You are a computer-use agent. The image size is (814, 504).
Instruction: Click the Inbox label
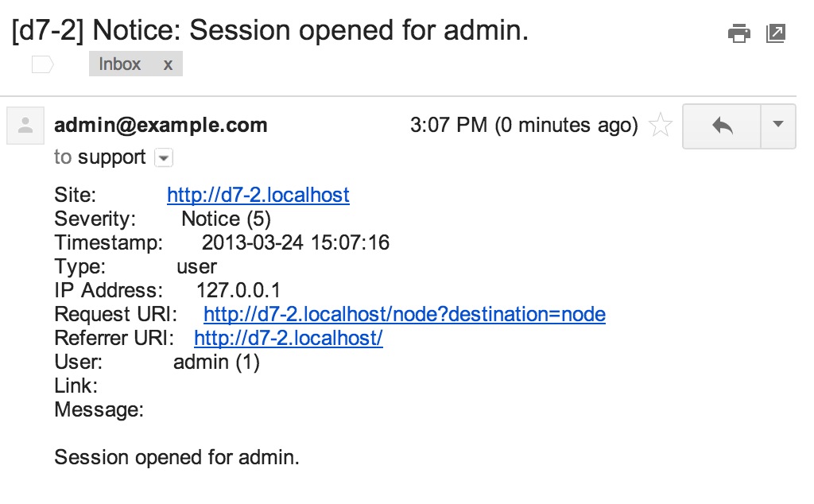[120, 64]
